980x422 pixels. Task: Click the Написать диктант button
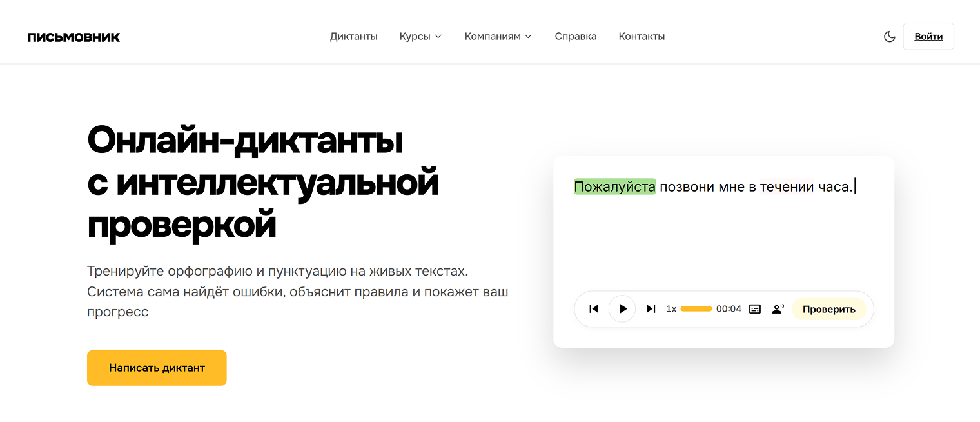tap(157, 368)
